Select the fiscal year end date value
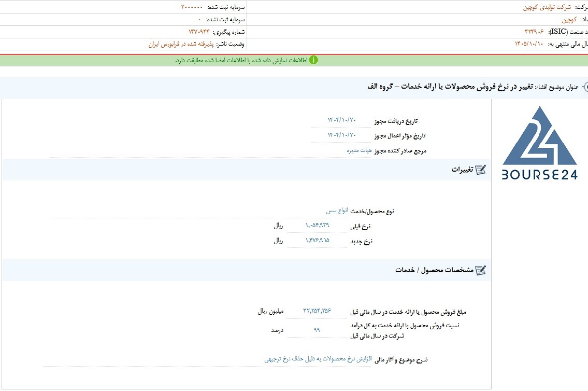Image resolution: width=588 pixels, height=391 pixels. pos(529,44)
